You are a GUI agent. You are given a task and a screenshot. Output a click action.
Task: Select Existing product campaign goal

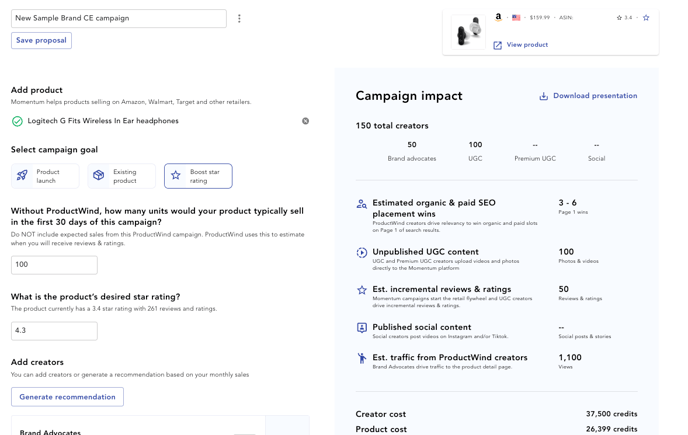[x=122, y=176]
